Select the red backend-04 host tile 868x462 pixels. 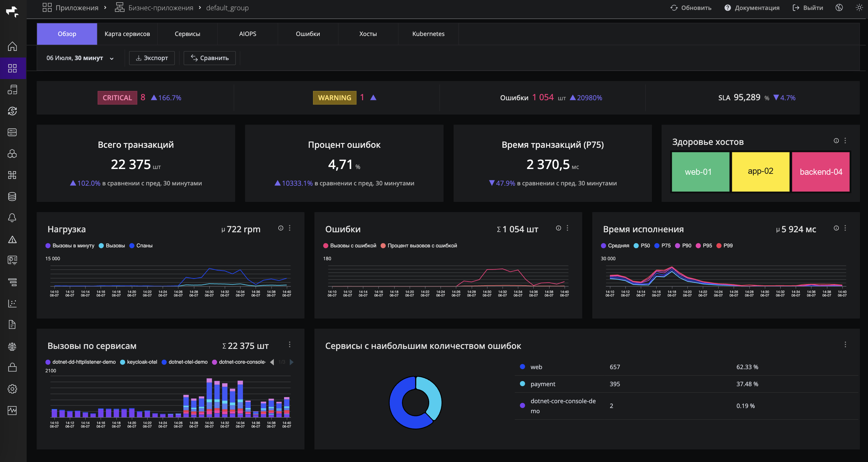(x=820, y=172)
